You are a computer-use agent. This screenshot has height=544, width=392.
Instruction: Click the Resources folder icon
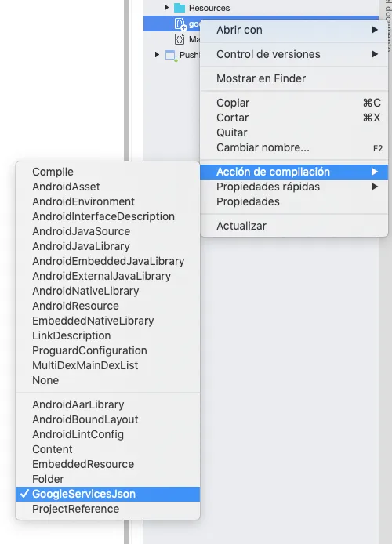(x=180, y=8)
